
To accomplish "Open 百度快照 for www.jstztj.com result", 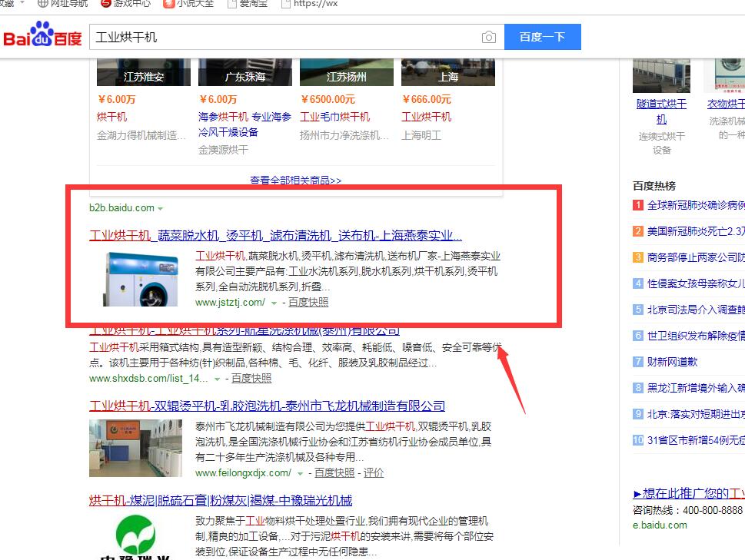I will click(308, 303).
